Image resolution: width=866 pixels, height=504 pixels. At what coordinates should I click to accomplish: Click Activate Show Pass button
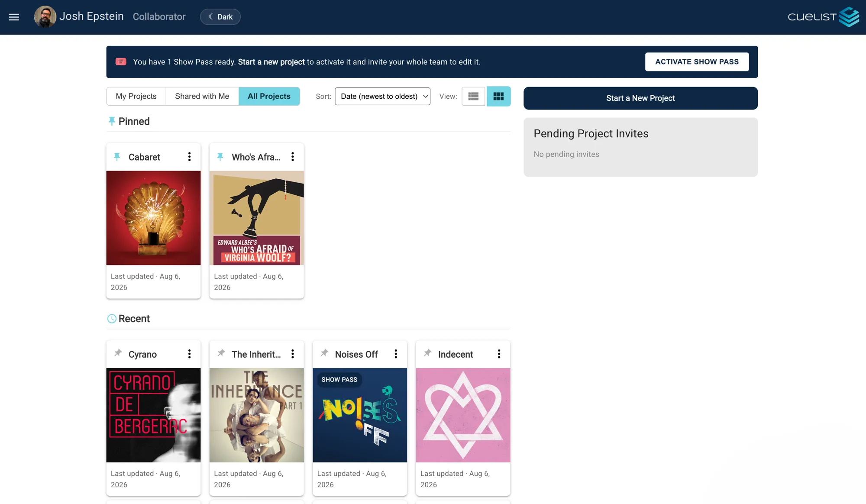click(697, 61)
